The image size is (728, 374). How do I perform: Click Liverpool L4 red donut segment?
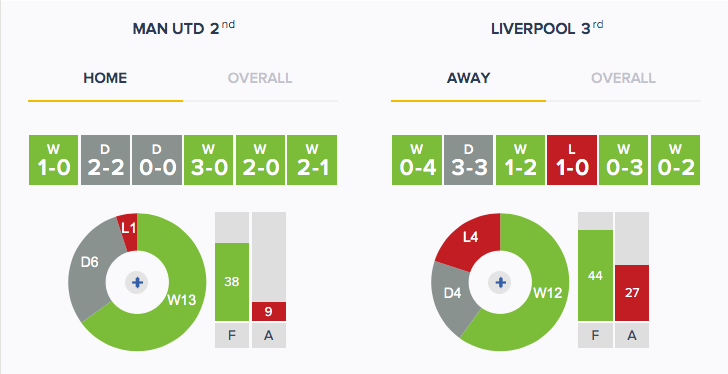pos(470,238)
